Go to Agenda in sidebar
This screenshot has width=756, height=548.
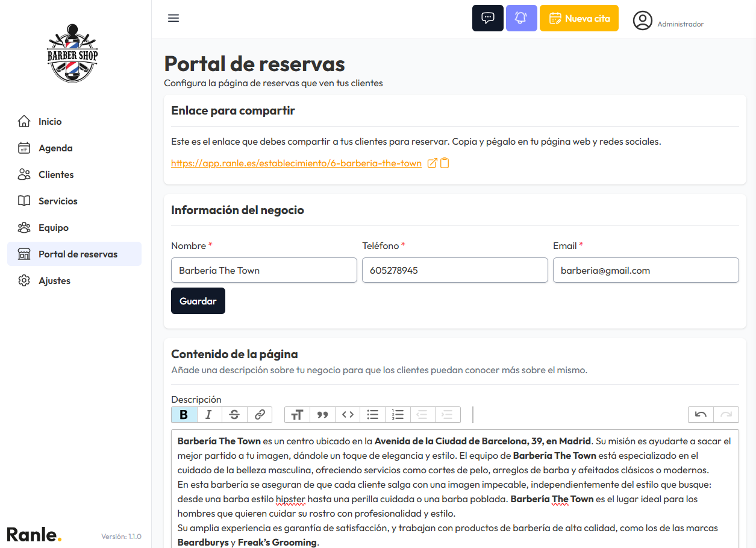click(x=55, y=148)
